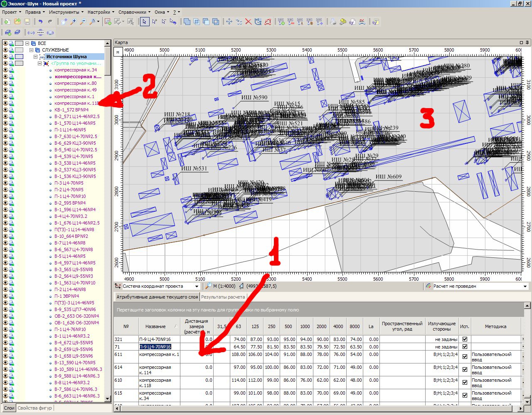Screen dimensions: 532x415
Task: Open the Расчет не проведен dropdown
Action: click(525, 287)
